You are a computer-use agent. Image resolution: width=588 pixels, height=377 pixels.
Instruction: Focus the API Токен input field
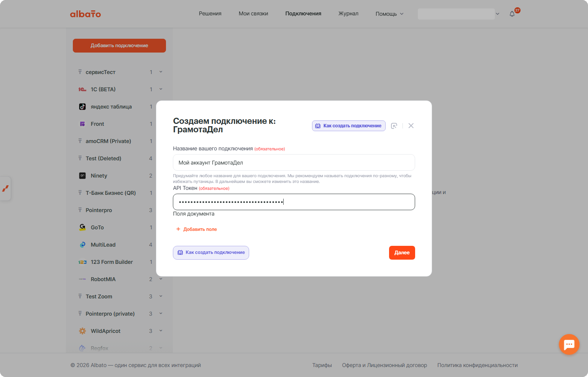coord(294,202)
